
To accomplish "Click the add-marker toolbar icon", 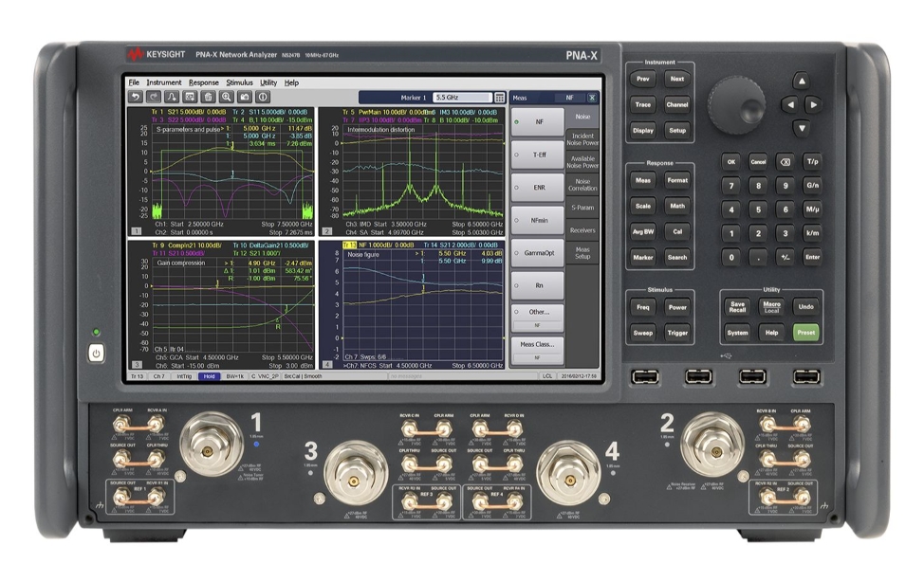I will (171, 98).
